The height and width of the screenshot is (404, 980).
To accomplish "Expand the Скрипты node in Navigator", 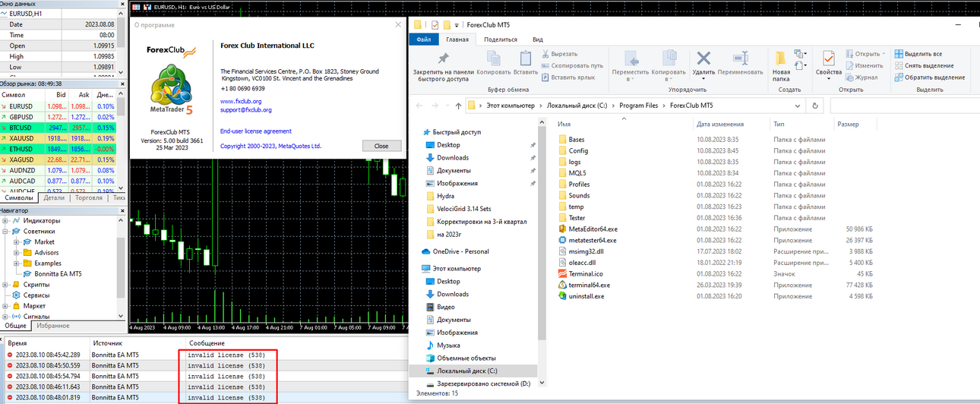I will [x=5, y=284].
